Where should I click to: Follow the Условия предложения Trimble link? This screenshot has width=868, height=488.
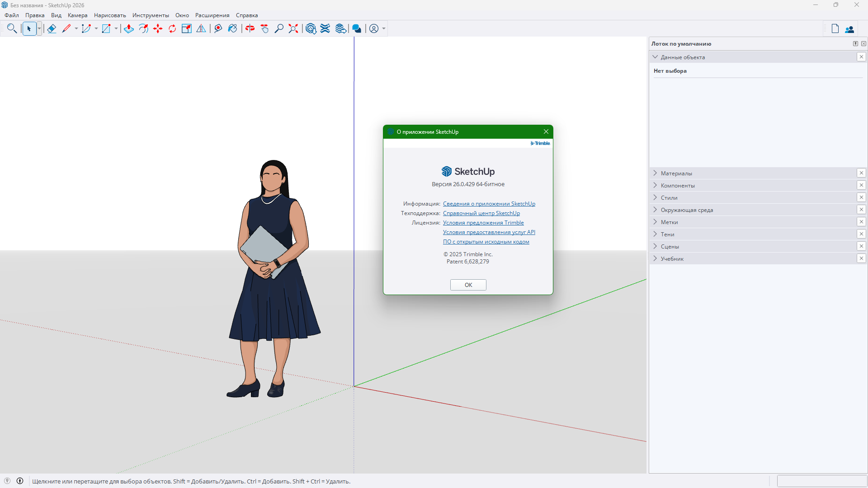[x=483, y=222]
